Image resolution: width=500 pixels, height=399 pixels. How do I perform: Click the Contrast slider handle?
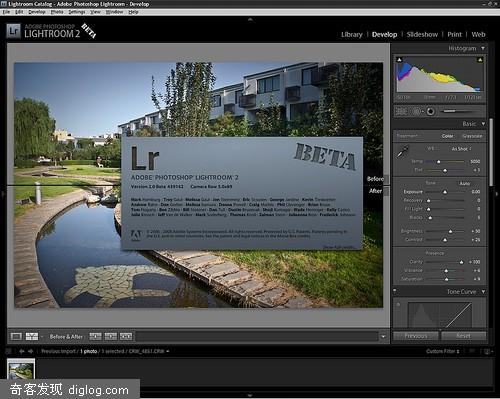tap(445, 240)
